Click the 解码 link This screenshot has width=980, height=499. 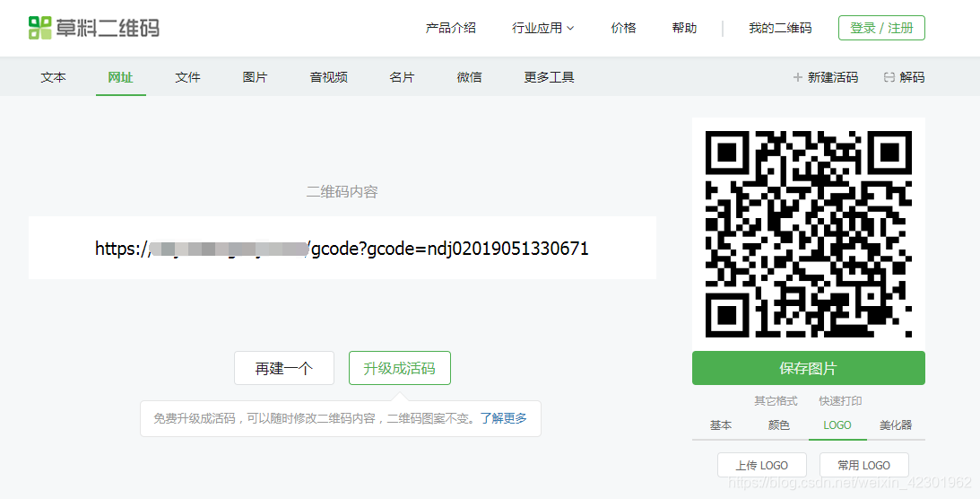pos(912,77)
